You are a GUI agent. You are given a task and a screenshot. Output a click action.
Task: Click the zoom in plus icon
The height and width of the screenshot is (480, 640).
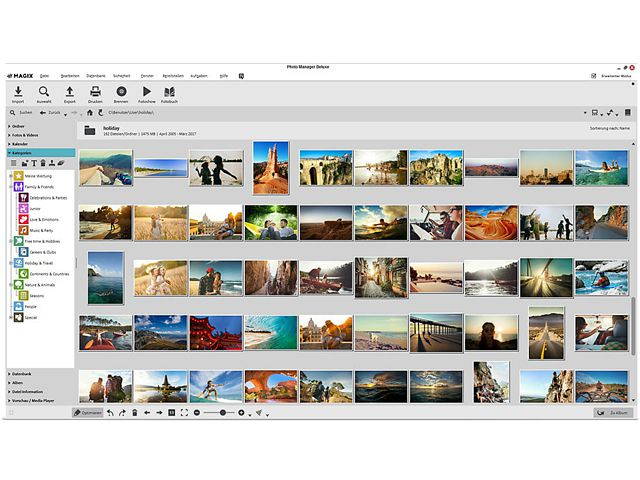tap(241, 413)
